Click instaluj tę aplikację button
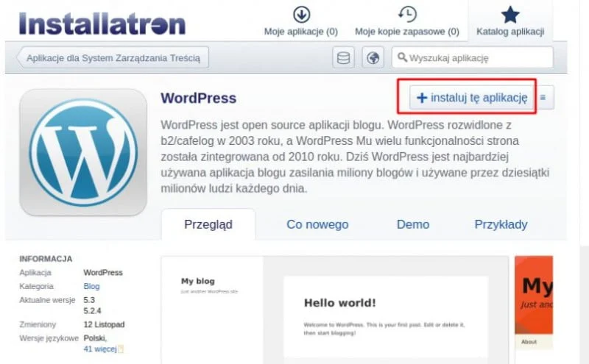 [x=472, y=98]
